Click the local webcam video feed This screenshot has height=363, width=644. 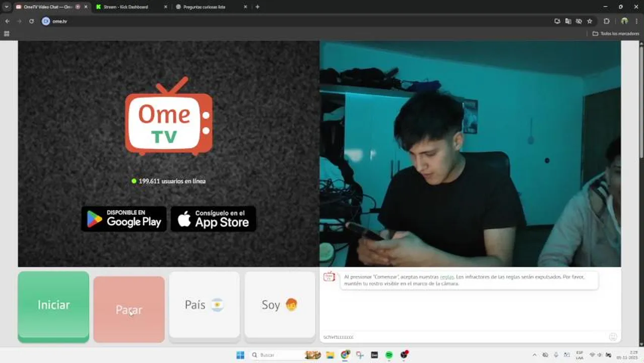point(470,154)
